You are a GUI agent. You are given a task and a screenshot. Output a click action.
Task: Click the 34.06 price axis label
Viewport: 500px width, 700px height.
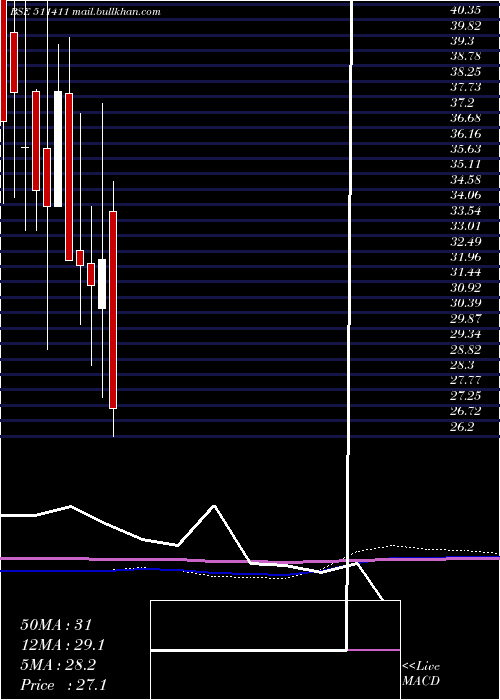(465, 196)
